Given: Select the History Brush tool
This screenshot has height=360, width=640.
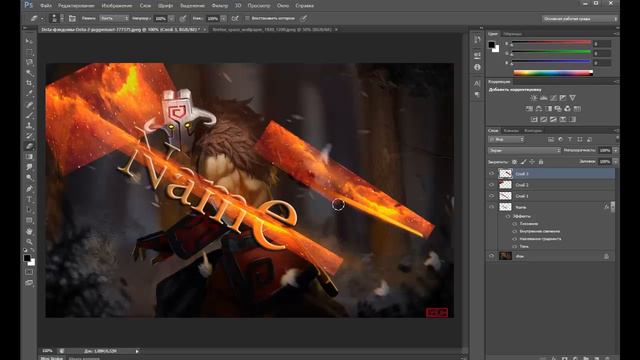Looking at the screenshot, I should pyautogui.click(x=29, y=136).
